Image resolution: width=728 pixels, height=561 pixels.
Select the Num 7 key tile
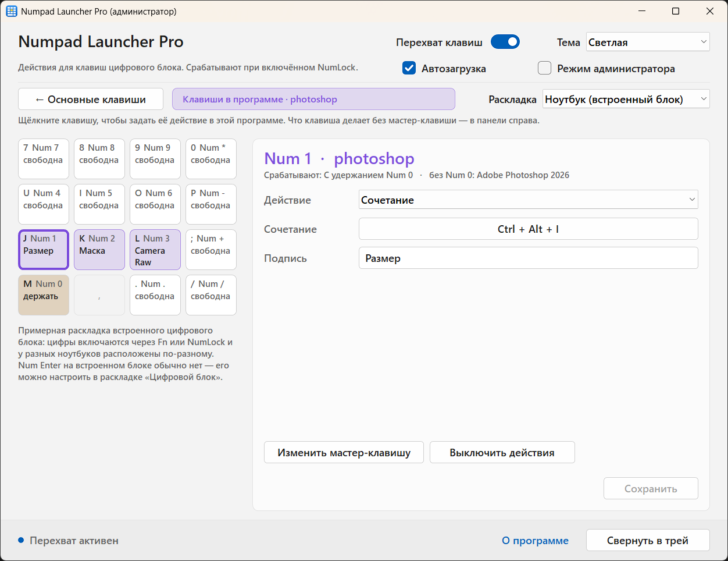pyautogui.click(x=44, y=159)
